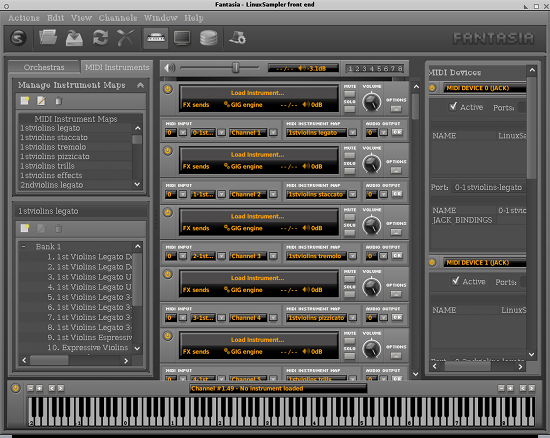Collapse the Bank 1 tree node
The width and height of the screenshot is (550, 438).
tap(24, 247)
